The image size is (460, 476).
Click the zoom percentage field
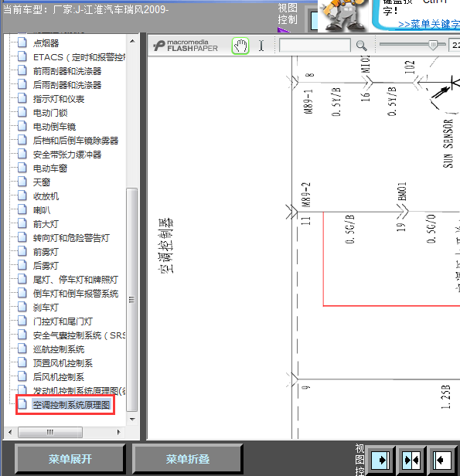(455, 46)
